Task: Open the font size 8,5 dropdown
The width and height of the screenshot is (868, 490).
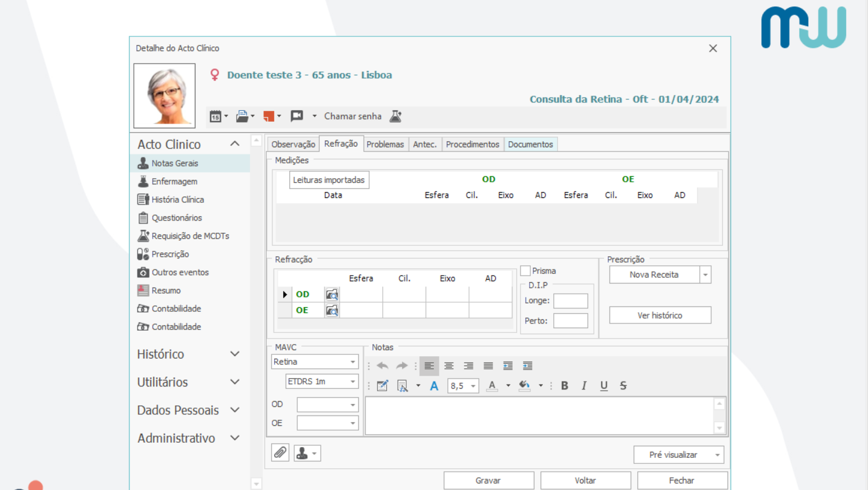Action: (473, 386)
